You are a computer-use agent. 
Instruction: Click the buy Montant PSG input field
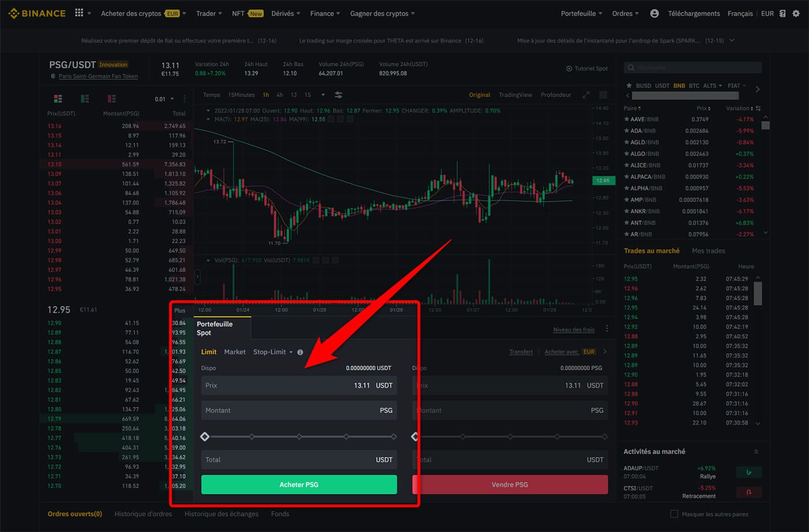[299, 410]
